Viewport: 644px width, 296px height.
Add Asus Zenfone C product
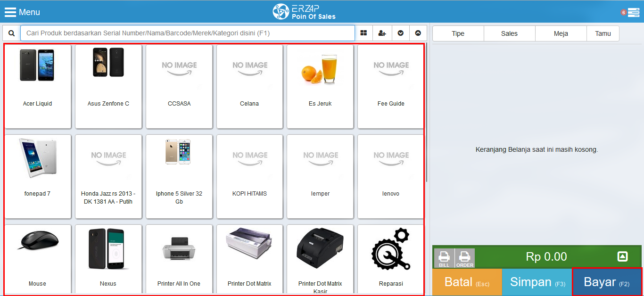coord(108,86)
